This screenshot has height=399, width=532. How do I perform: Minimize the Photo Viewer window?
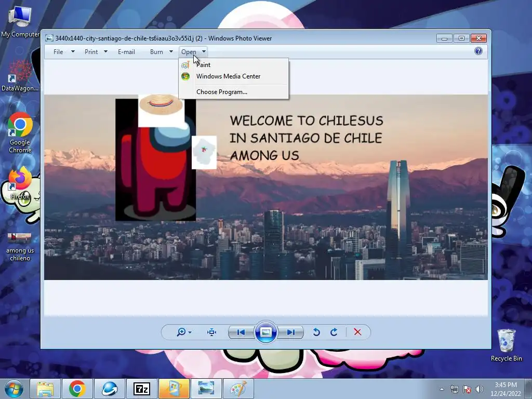(x=444, y=38)
